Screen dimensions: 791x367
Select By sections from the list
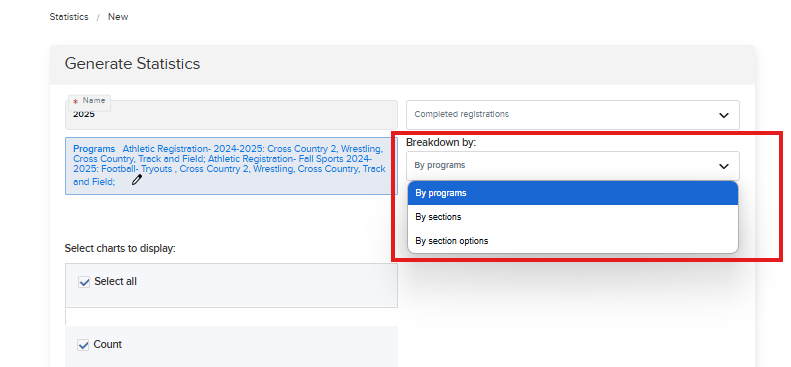[x=573, y=217]
